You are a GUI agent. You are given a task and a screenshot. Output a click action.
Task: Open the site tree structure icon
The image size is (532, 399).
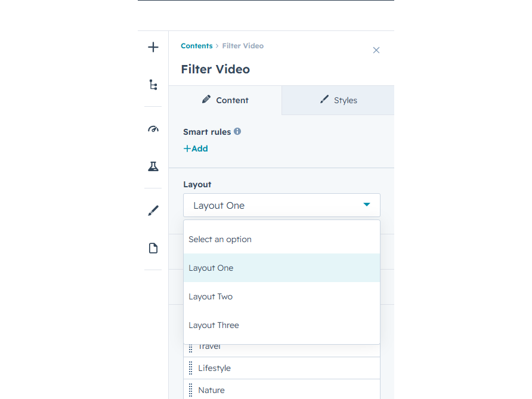click(153, 85)
